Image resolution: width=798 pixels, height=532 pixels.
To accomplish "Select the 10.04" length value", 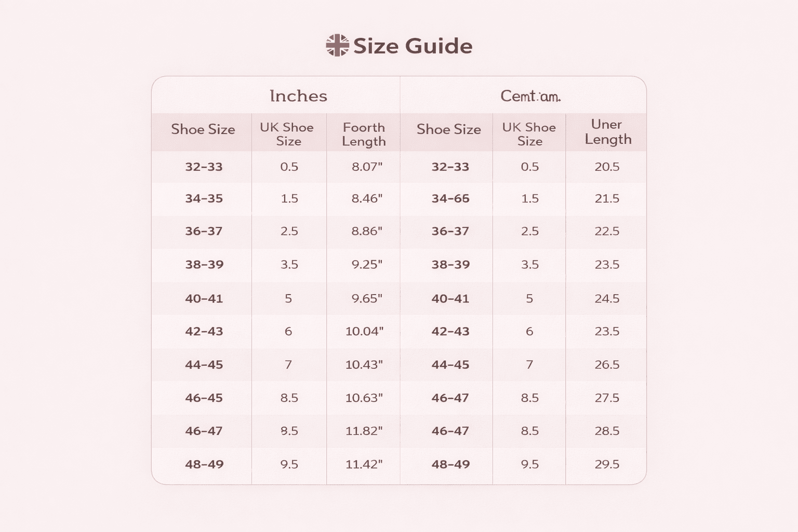I will [x=364, y=331].
